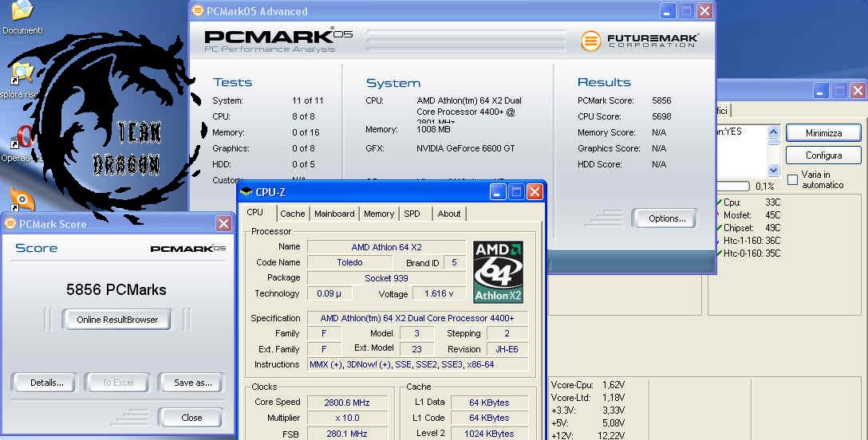Viewport: 868px width, 440px height.
Task: Click the Specification field in CPU-Z
Action: [417, 318]
